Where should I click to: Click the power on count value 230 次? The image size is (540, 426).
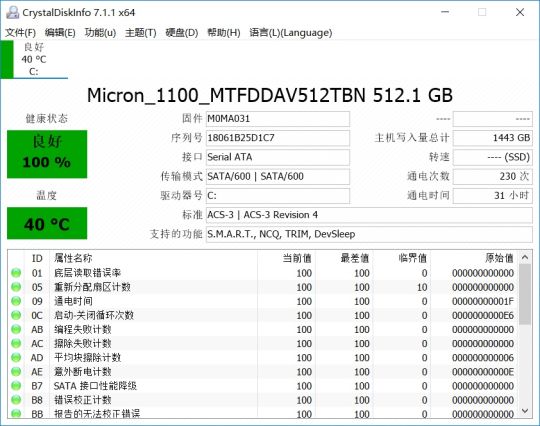coord(493,177)
